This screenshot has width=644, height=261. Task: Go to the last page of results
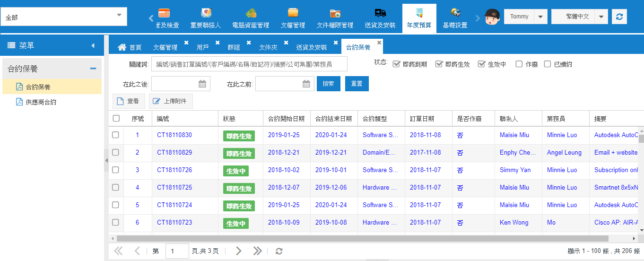257,251
